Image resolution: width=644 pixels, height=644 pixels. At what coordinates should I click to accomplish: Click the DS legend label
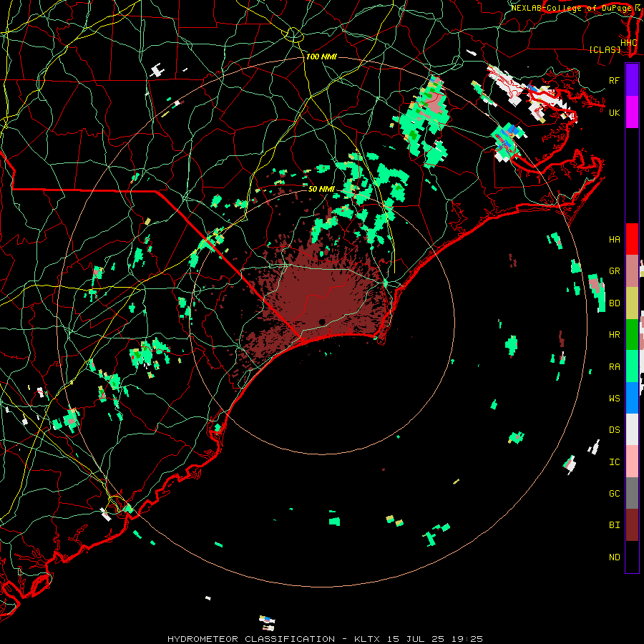point(615,430)
